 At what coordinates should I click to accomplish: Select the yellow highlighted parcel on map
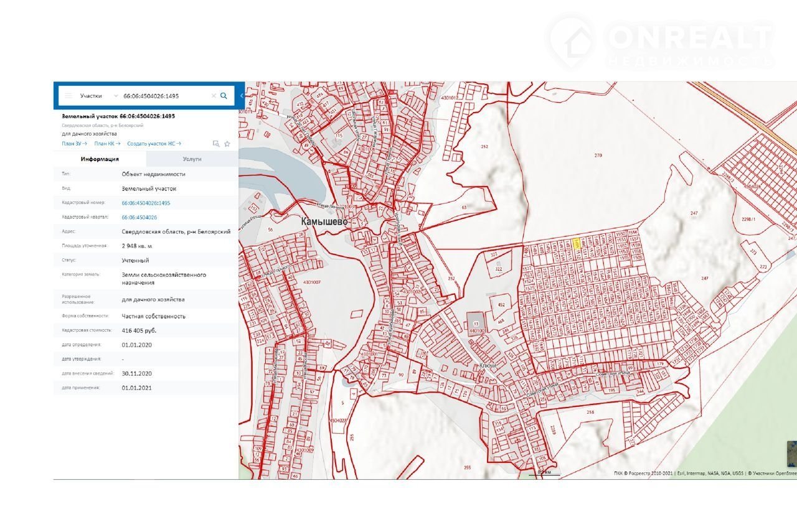pyautogui.click(x=576, y=243)
